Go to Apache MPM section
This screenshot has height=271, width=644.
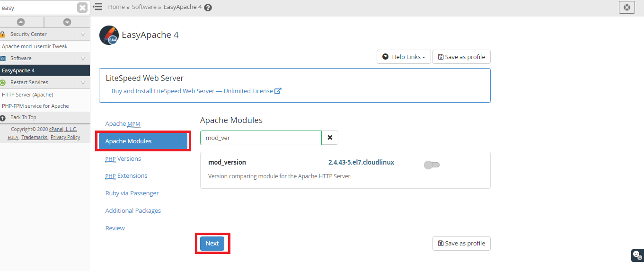pyautogui.click(x=123, y=123)
